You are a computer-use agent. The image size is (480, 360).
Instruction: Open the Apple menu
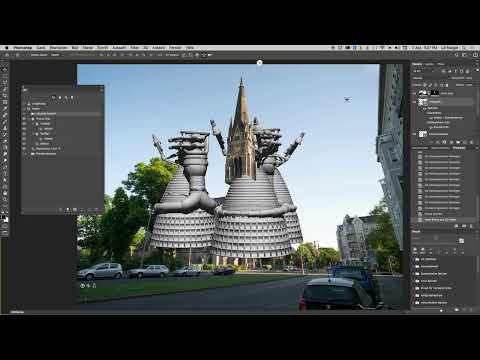(7, 48)
